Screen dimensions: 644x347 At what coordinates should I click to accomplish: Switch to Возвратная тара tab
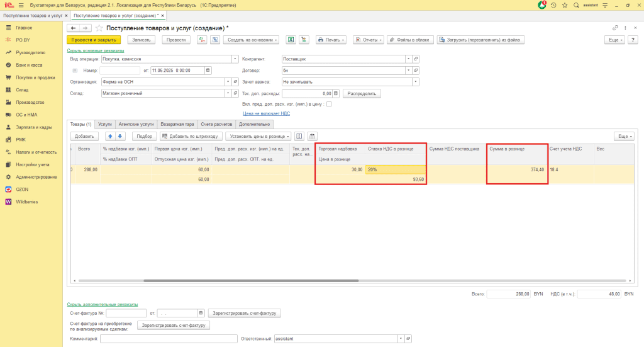(x=177, y=124)
